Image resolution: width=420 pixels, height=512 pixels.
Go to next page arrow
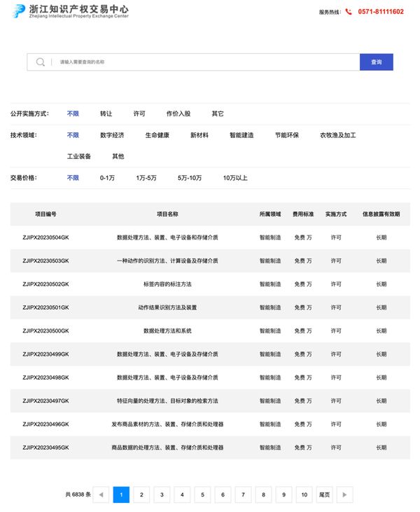(x=344, y=494)
